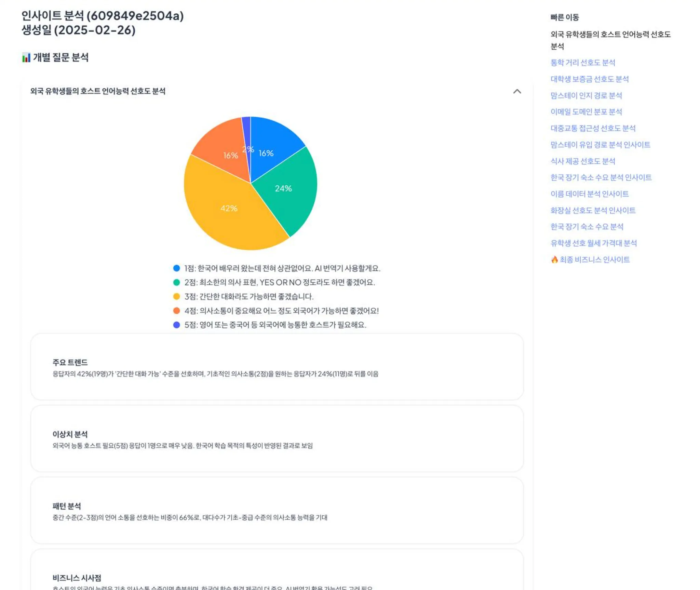The width and height of the screenshot is (700, 590).
Task: Navigate to 이메일 도메인 분포 분석
Action: pyautogui.click(x=586, y=112)
